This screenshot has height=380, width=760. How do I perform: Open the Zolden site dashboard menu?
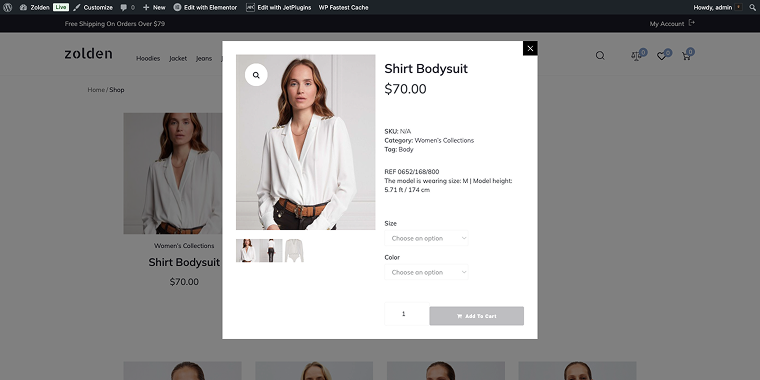34,7
